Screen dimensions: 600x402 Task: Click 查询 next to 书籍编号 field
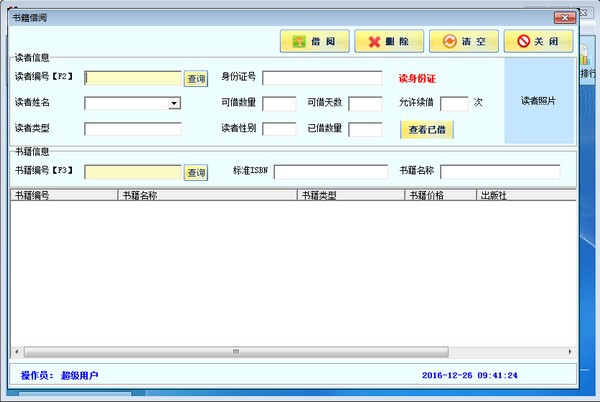[x=195, y=172]
